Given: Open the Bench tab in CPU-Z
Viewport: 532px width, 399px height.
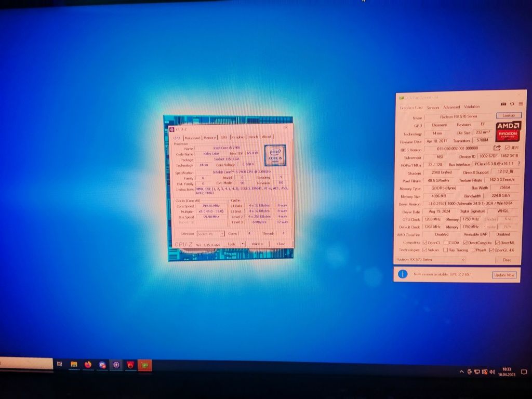Looking at the screenshot, I should coord(254,137).
